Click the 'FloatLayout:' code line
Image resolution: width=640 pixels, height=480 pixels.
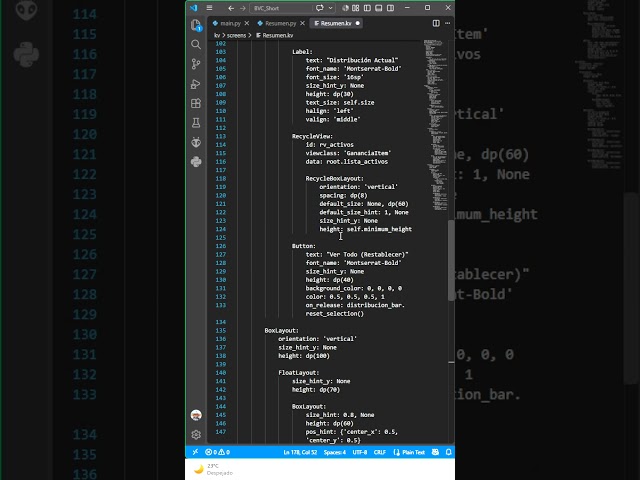[299, 373]
